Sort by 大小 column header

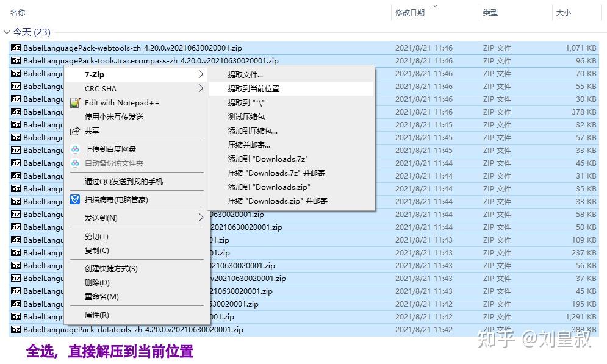click(563, 12)
